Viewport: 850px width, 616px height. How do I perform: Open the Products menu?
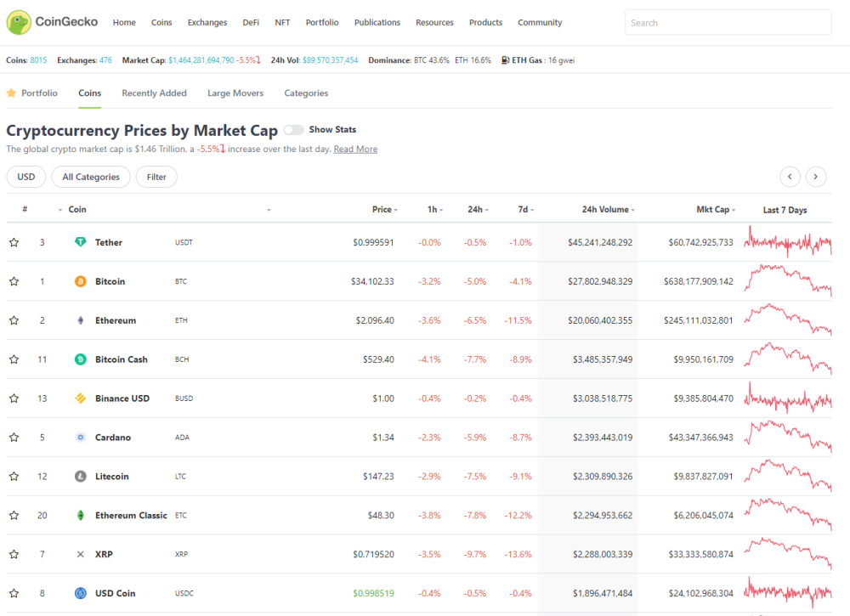click(x=485, y=22)
